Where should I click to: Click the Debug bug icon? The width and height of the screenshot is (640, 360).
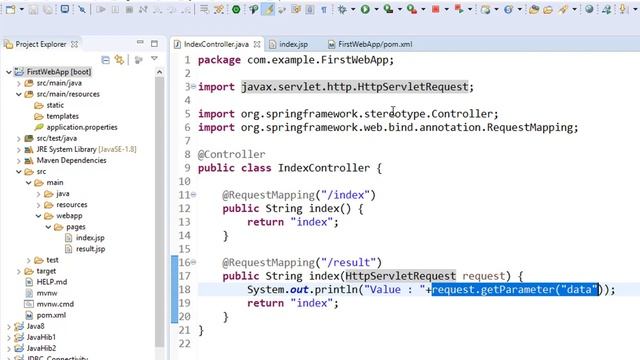click(x=342, y=9)
